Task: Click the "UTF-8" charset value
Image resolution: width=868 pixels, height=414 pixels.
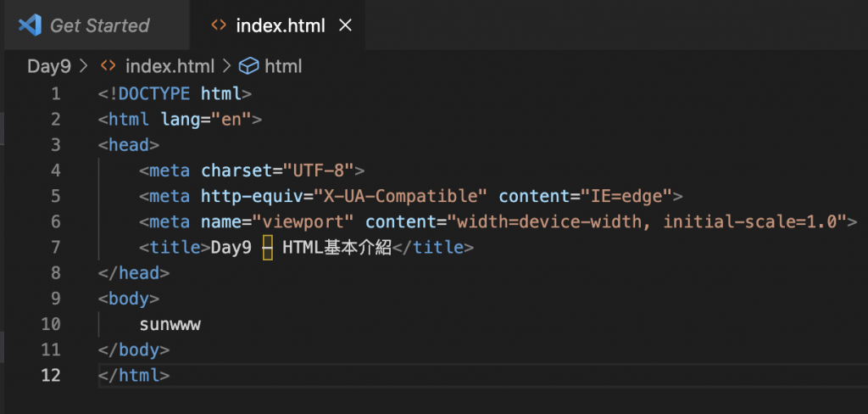Action: click(317, 171)
